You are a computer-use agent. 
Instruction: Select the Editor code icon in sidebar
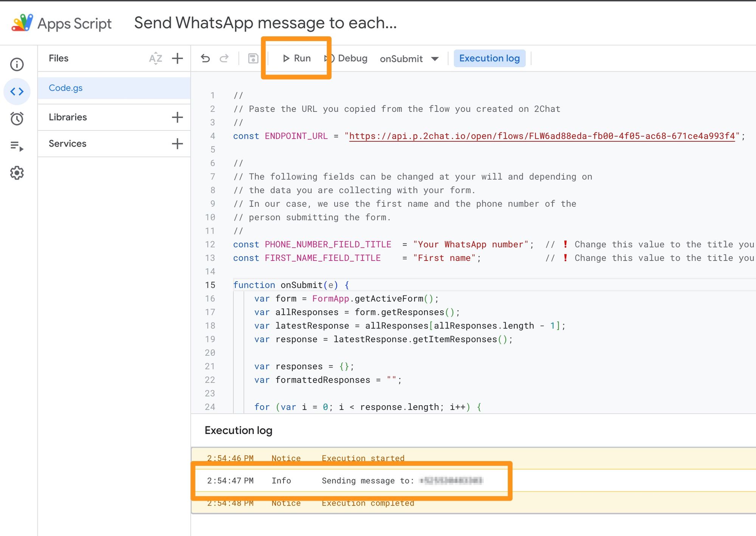tap(17, 91)
